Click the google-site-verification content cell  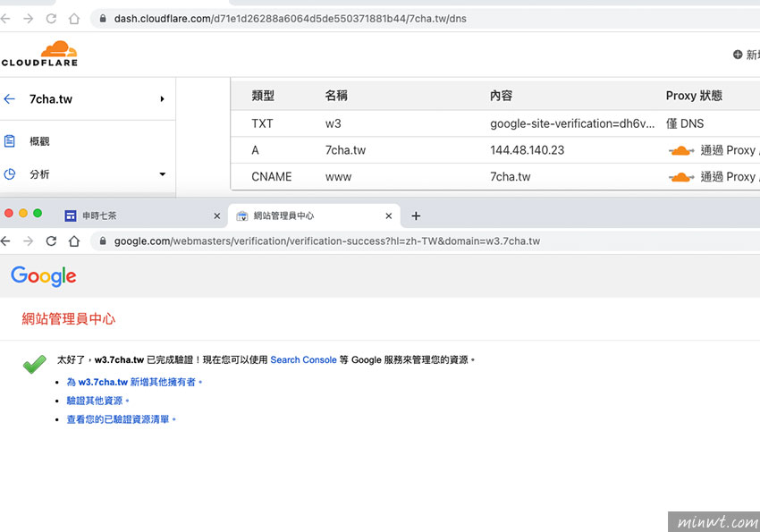(572, 123)
